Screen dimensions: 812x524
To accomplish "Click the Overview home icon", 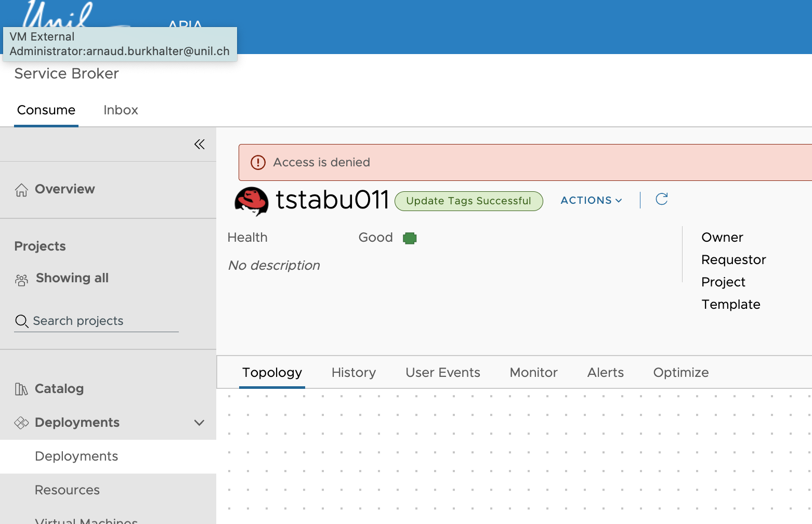I will (x=21, y=190).
